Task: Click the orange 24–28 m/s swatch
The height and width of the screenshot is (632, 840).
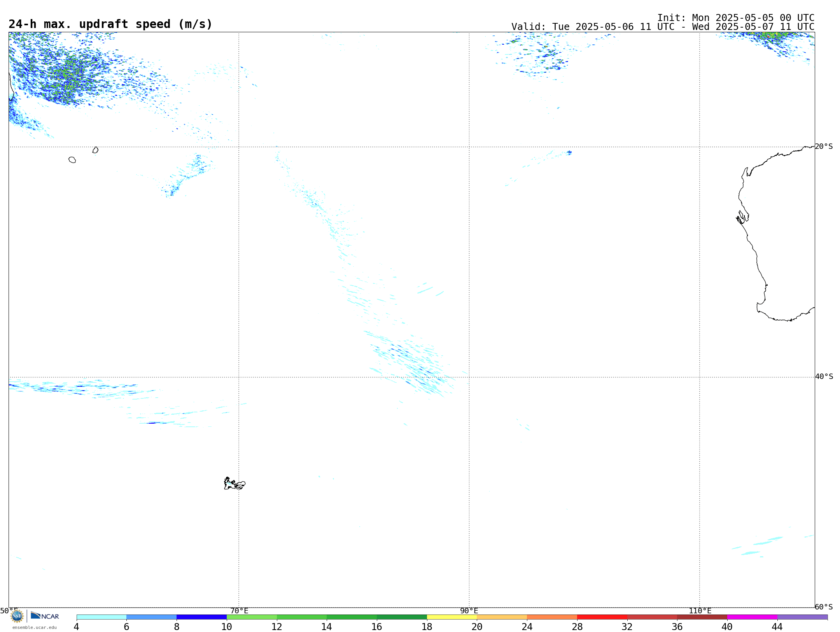Action: click(552, 617)
